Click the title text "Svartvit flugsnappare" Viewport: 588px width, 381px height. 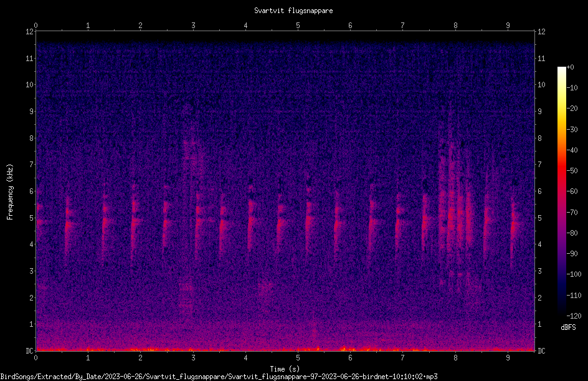[293, 11]
